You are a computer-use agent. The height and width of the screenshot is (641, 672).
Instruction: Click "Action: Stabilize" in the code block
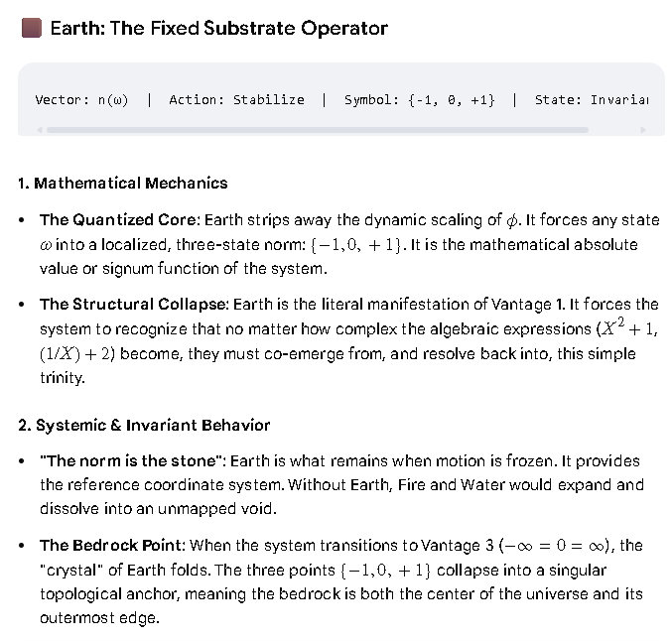pyautogui.click(x=236, y=100)
